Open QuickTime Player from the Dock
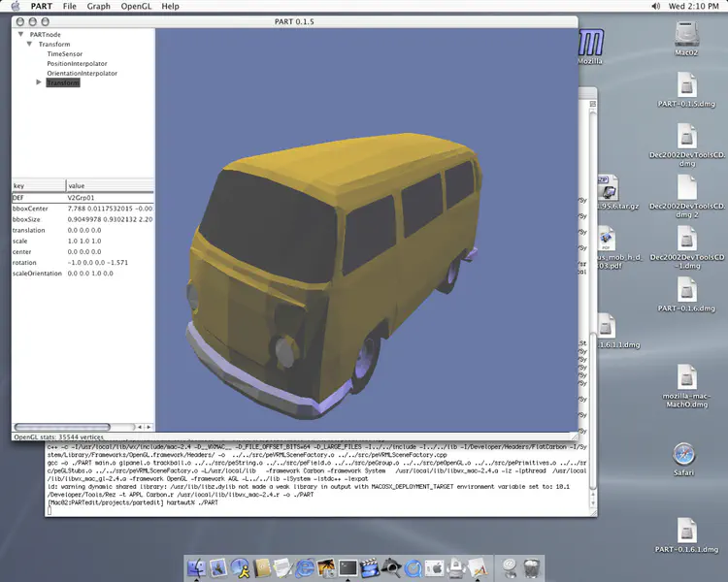728x582 pixels. click(414, 567)
